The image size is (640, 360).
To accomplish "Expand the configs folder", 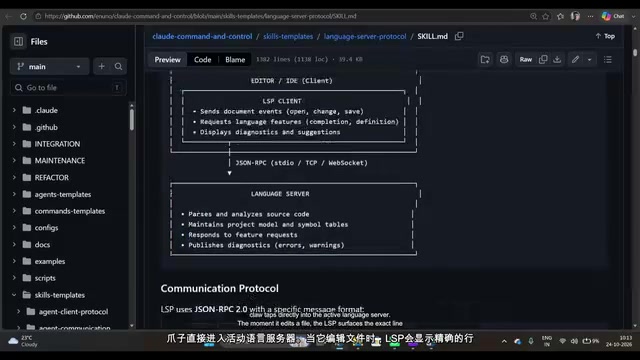I will tap(14, 228).
